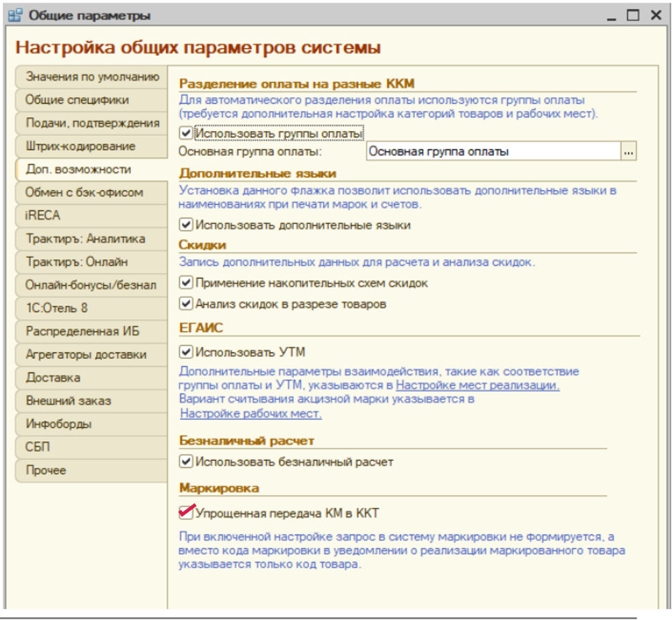Open the Настройке рабочих мест link
672x620 pixels.
(251, 414)
